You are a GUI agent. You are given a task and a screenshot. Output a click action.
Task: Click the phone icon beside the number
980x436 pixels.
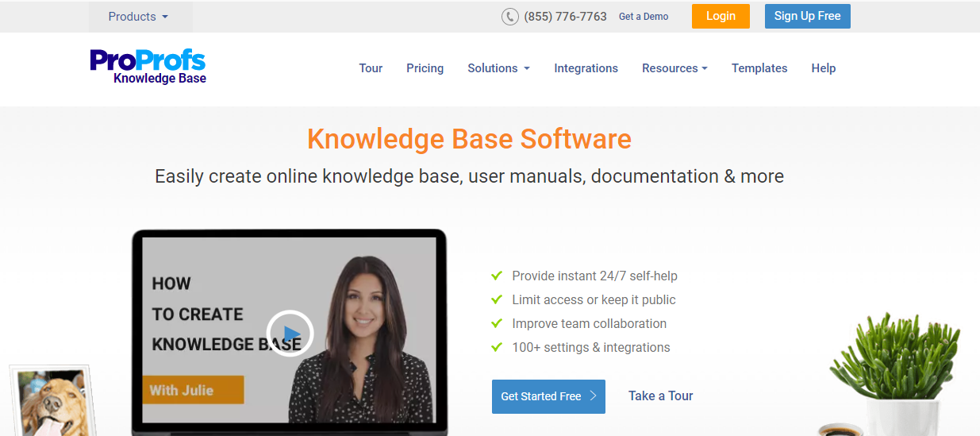(510, 17)
